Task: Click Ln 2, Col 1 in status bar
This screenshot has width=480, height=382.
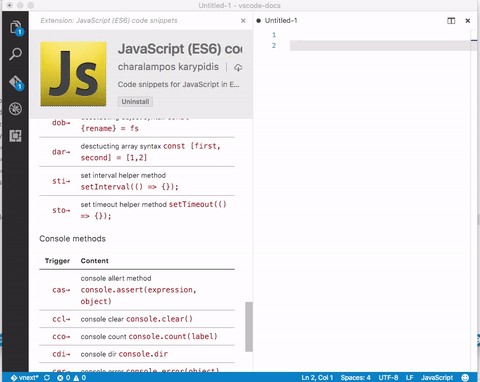Action: [x=317, y=377]
